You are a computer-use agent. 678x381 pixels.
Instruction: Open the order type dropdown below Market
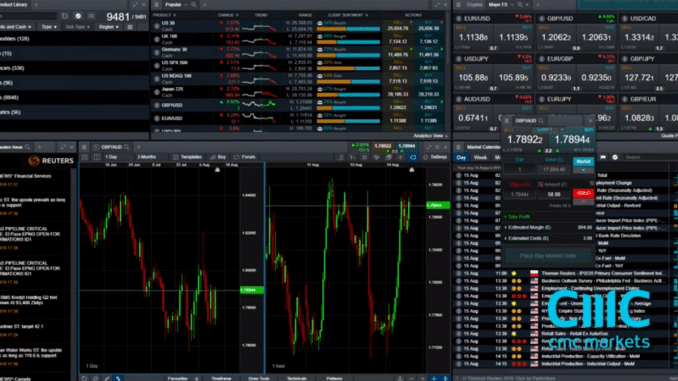pos(583,170)
